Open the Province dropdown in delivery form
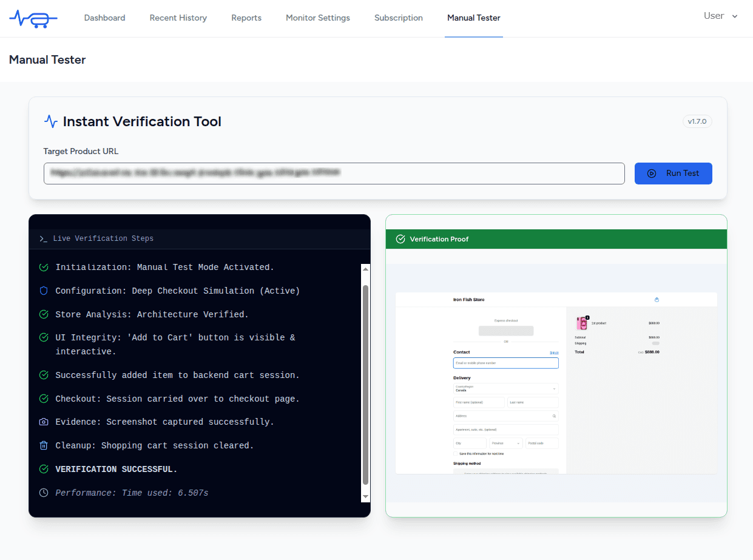Viewport: 753px width, 560px height. (505, 443)
